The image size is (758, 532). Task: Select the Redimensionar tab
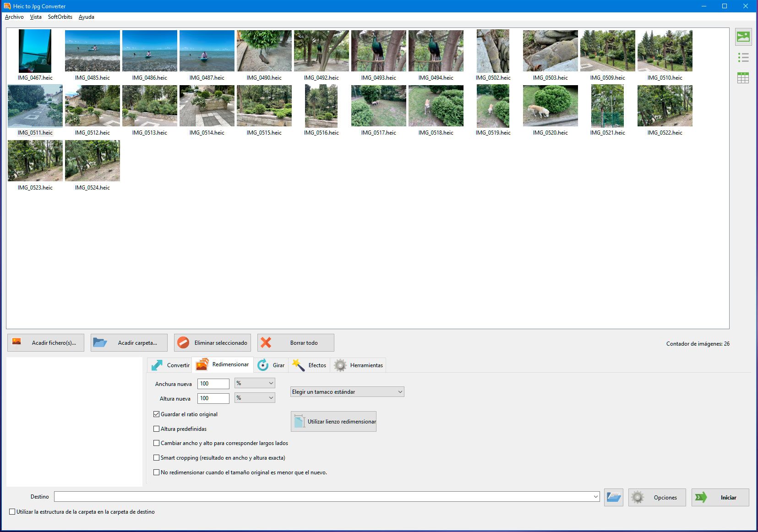223,364
